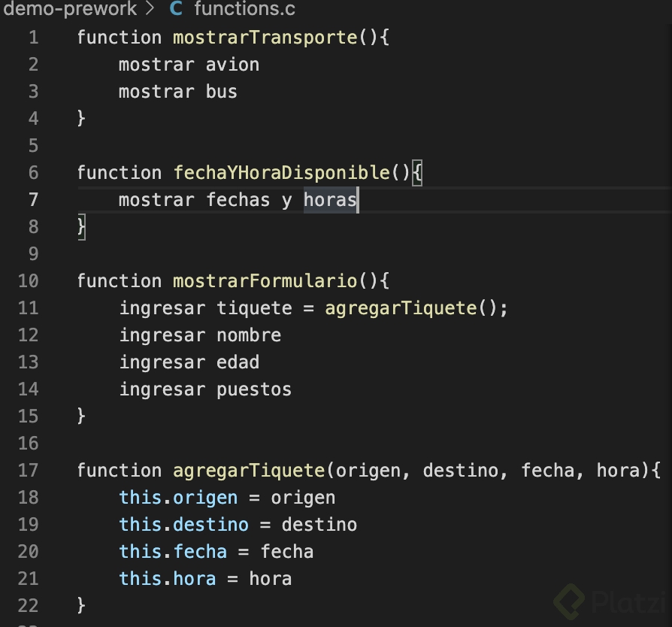Image resolution: width=672 pixels, height=627 pixels.
Task: Open the functions.c breadcrumb item
Action: [244, 10]
